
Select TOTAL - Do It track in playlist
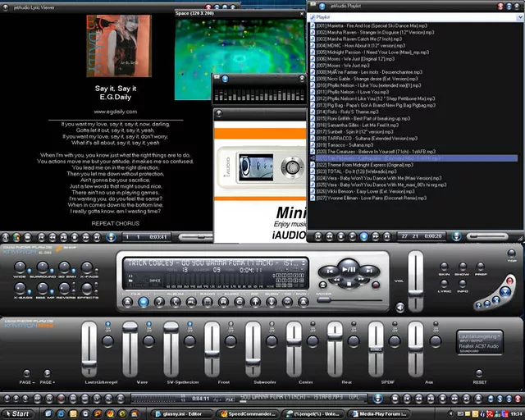click(352, 172)
